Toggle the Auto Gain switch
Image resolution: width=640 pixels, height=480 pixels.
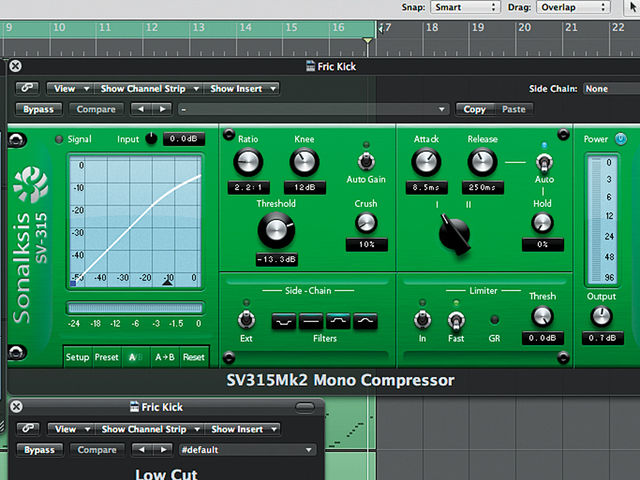tap(366, 161)
